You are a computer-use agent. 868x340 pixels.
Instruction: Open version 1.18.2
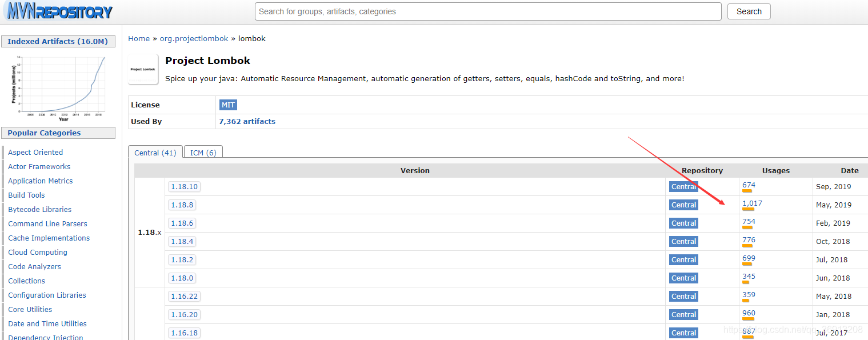[x=182, y=259]
